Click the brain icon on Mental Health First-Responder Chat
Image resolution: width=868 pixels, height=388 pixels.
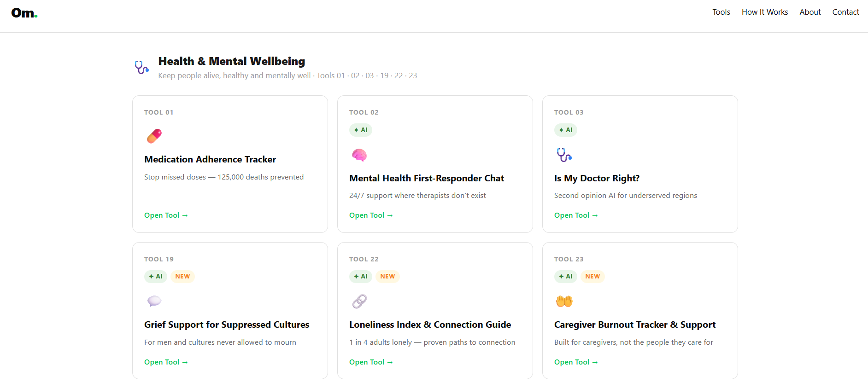[x=359, y=155]
